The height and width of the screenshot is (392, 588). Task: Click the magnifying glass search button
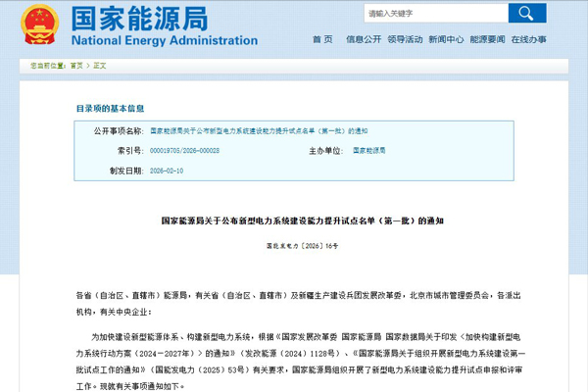click(527, 14)
